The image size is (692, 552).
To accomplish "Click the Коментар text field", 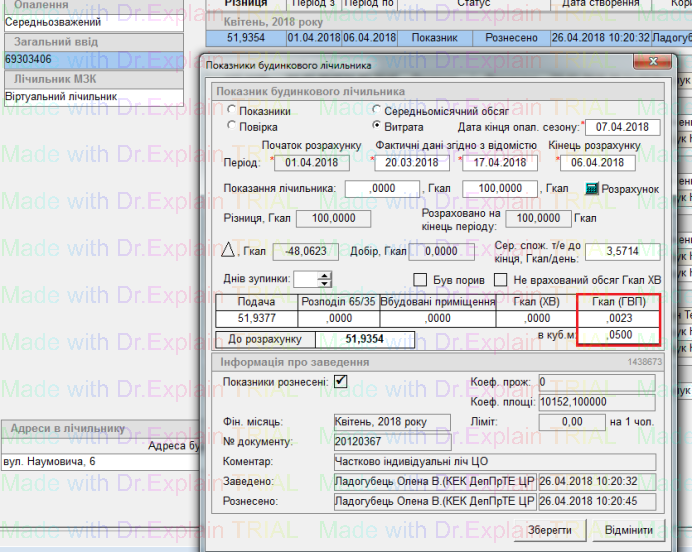I will (x=494, y=462).
